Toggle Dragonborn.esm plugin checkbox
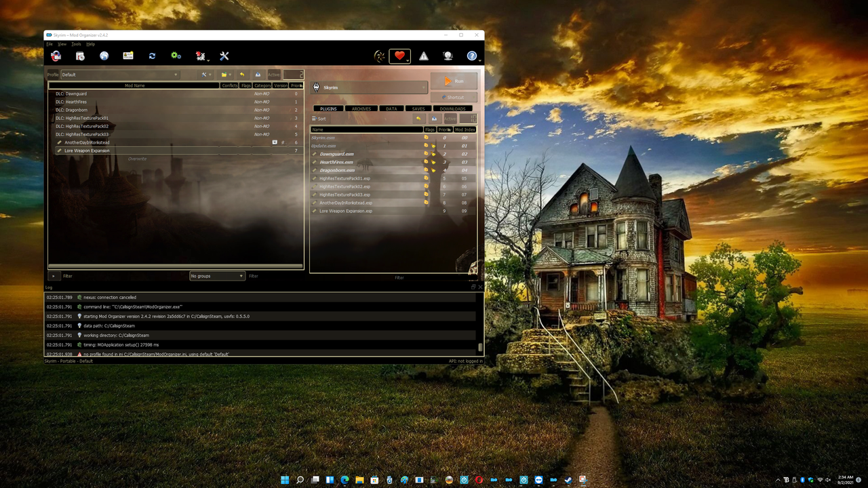The width and height of the screenshot is (868, 488). pyautogui.click(x=315, y=170)
